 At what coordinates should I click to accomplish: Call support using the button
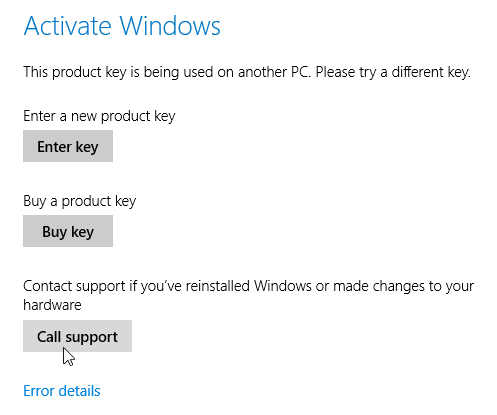click(x=77, y=336)
